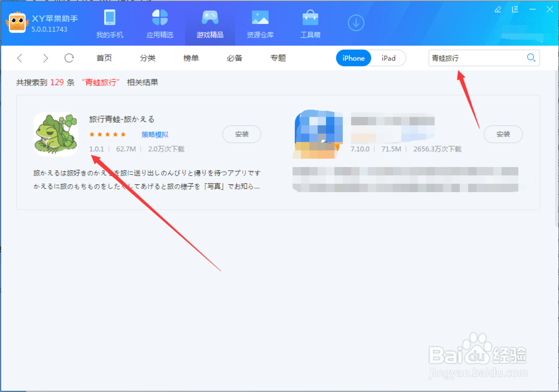Open the download manager circle icon
Screen dimensions: 559x392
pos(356,23)
